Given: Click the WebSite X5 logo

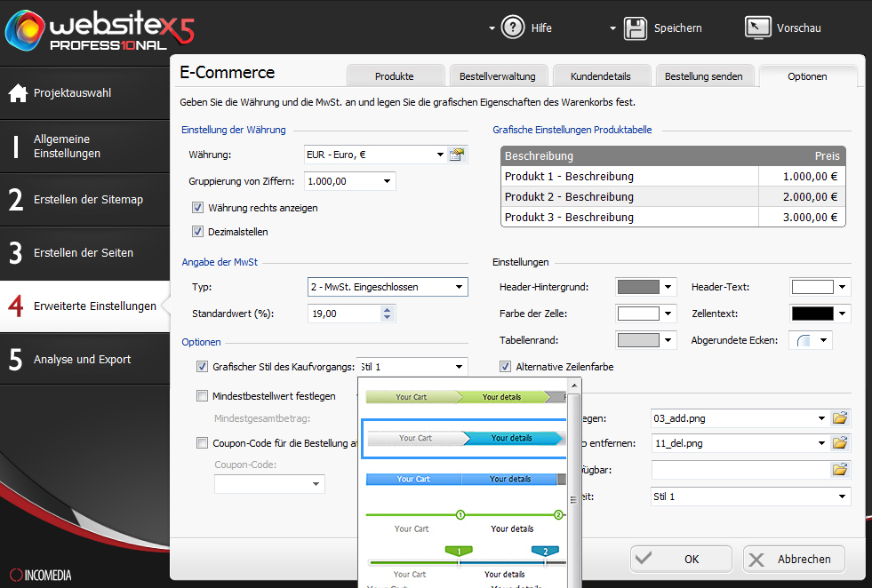Looking at the screenshot, I should click(100, 30).
